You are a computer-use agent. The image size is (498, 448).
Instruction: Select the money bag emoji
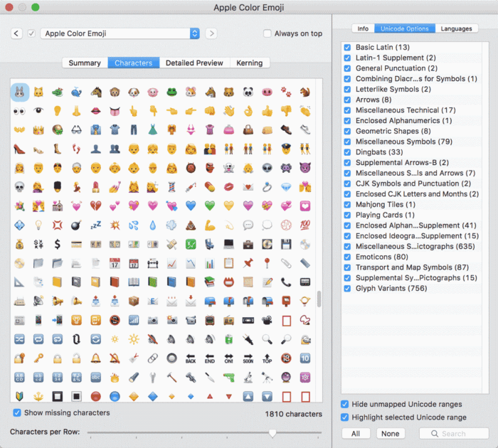(20, 244)
